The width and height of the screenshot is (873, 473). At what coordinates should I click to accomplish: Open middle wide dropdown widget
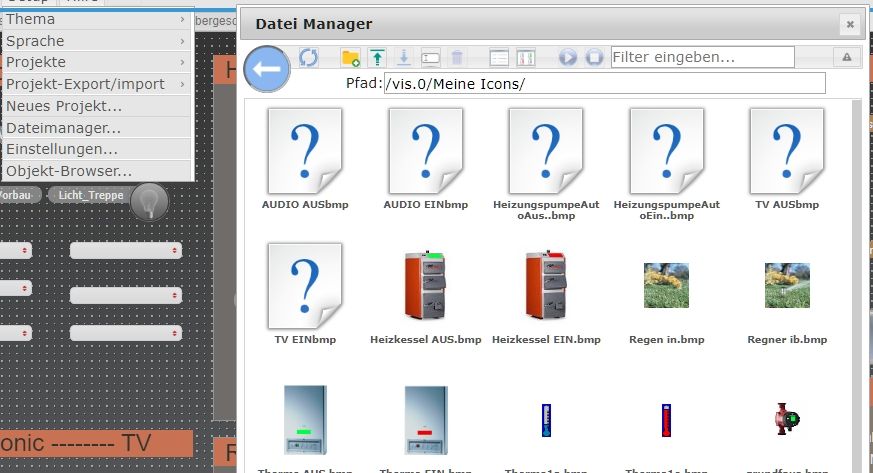(x=126, y=295)
